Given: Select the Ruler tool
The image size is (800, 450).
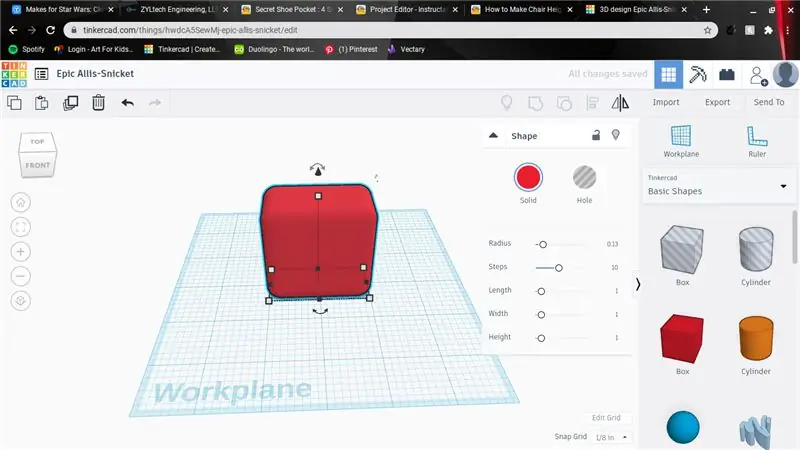Looking at the screenshot, I should (757, 141).
